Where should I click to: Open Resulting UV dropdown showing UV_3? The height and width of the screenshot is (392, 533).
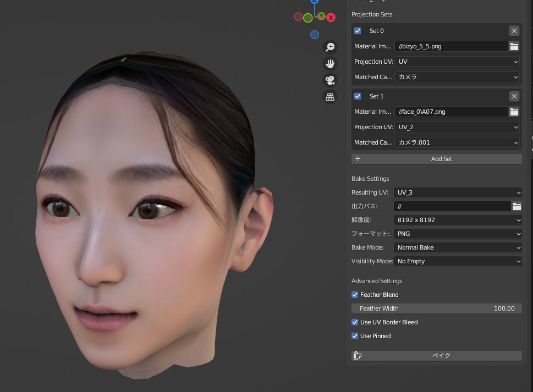pos(458,192)
